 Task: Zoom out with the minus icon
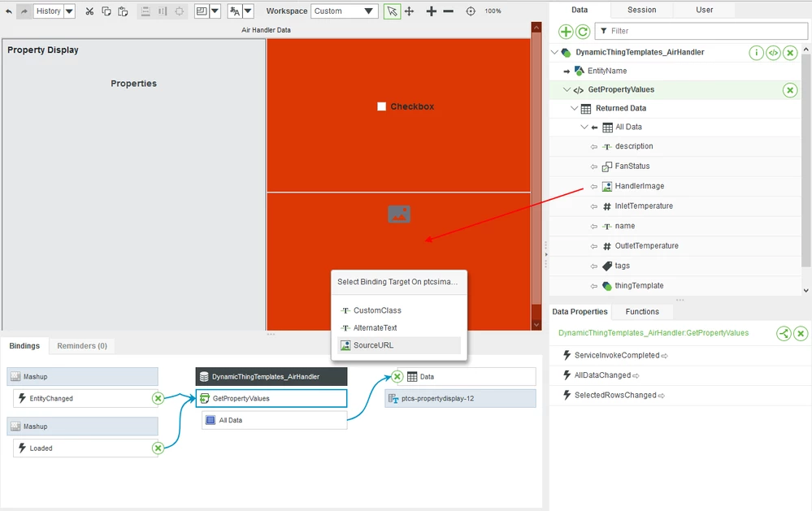449,11
